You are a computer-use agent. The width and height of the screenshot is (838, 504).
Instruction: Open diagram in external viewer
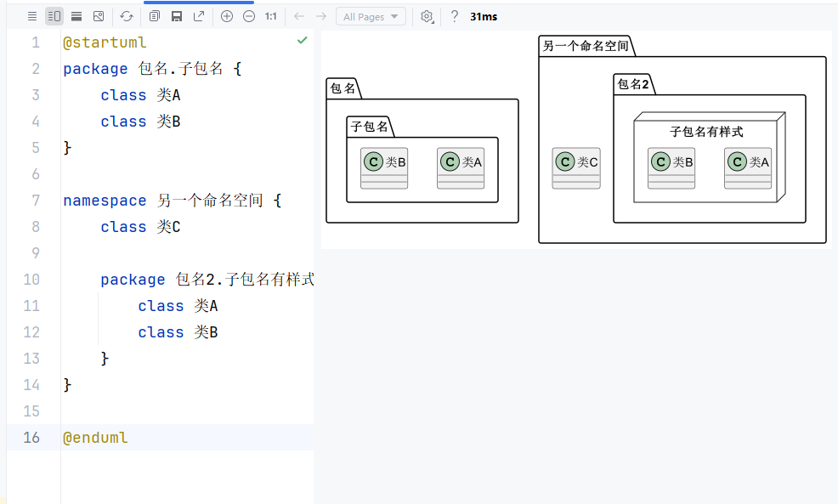point(199,16)
